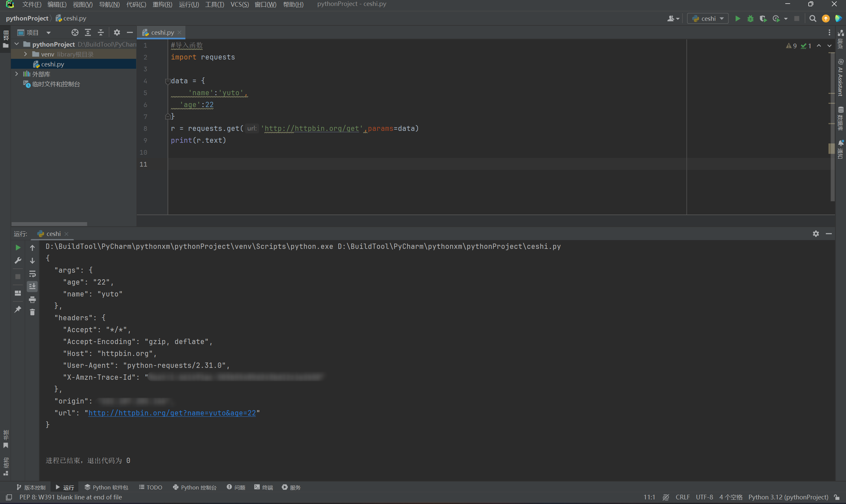Viewport: 846px width, 504px height.
Task: Clear Run console with trash icon
Action: [x=32, y=312]
